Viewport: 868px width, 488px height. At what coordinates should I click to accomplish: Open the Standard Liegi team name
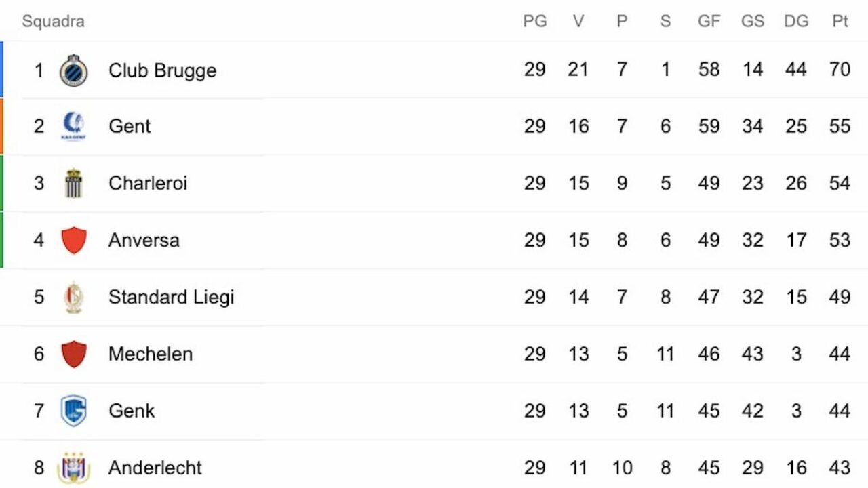(x=171, y=297)
